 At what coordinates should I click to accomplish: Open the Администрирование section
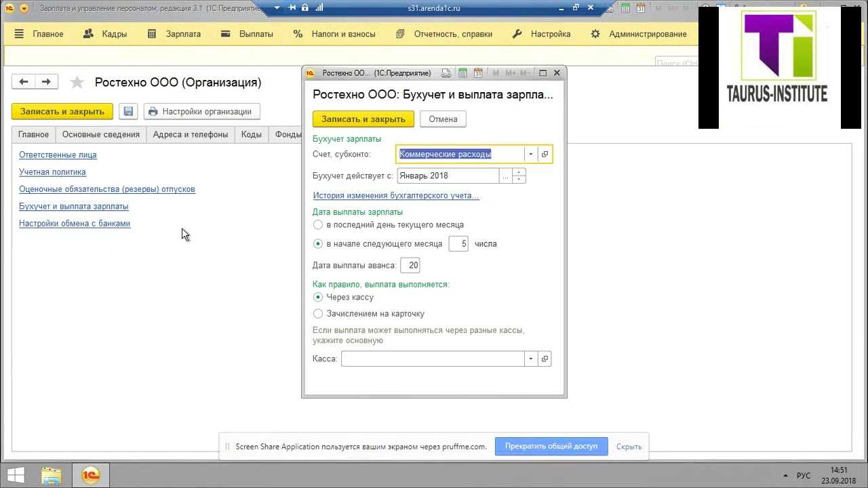click(x=639, y=34)
